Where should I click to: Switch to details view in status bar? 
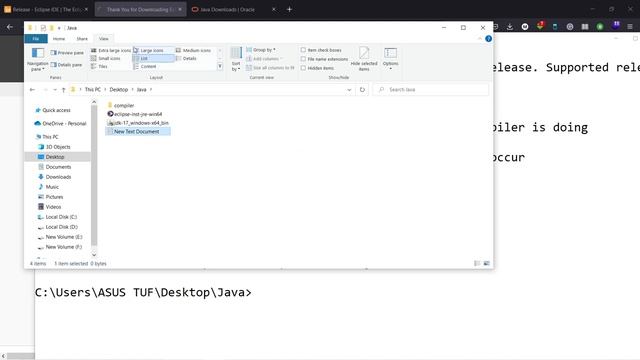pyautogui.click(x=477, y=263)
